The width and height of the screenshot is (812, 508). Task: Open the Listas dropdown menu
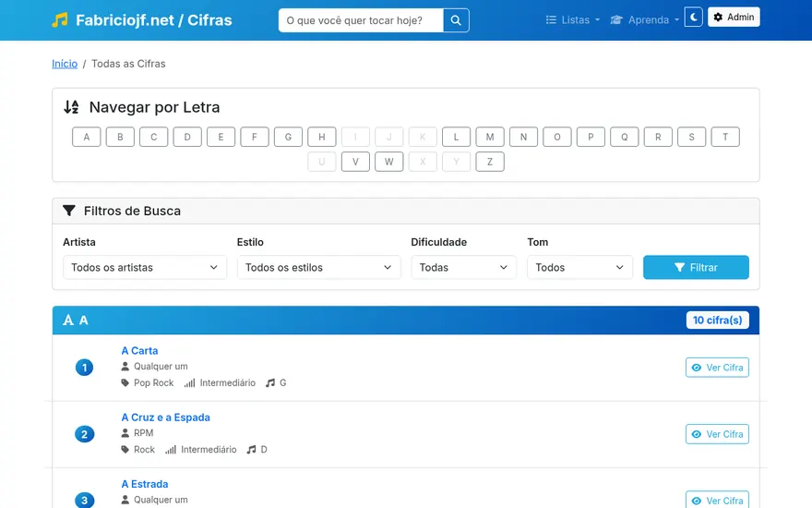[x=573, y=19]
